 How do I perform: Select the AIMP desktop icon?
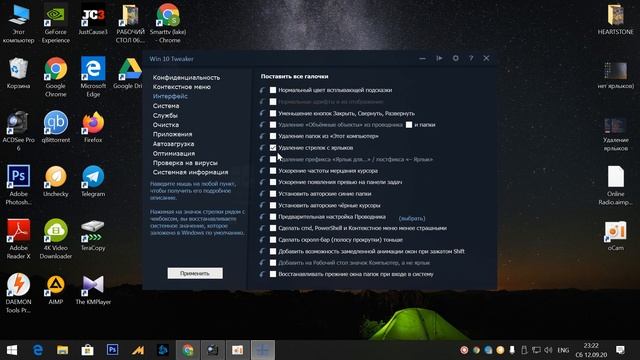[x=56, y=290]
